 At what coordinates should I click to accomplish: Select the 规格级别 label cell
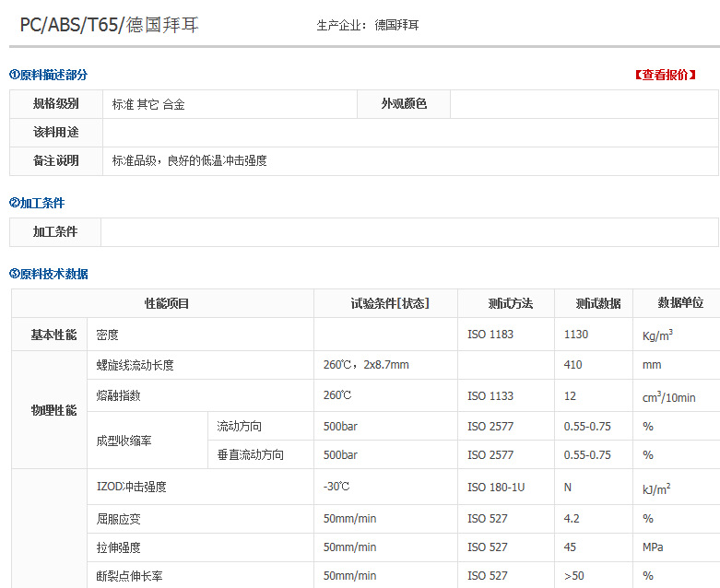coord(55,104)
